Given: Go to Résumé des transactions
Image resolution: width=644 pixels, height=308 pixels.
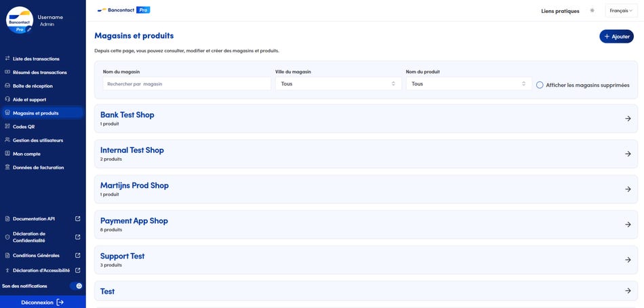Looking at the screenshot, I should 39,73.
